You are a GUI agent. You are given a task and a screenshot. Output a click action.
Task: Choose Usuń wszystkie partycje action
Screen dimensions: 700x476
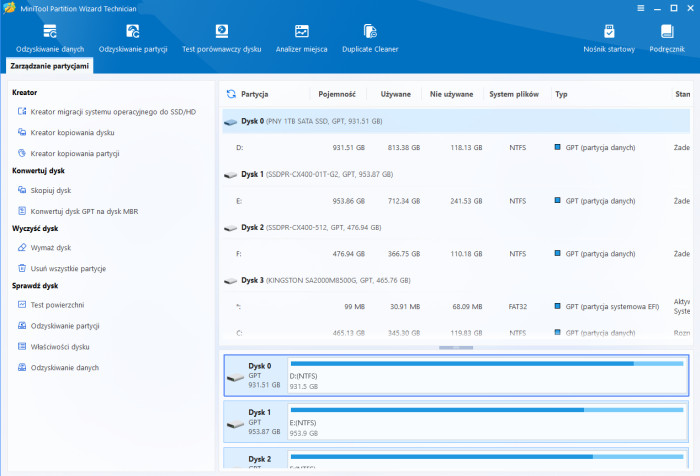[68, 268]
